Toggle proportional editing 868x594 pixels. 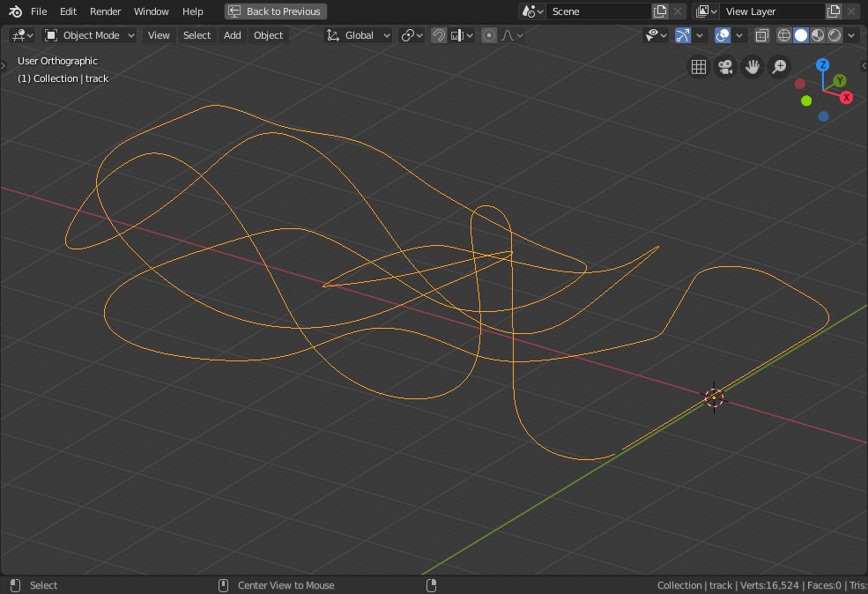pyautogui.click(x=489, y=35)
